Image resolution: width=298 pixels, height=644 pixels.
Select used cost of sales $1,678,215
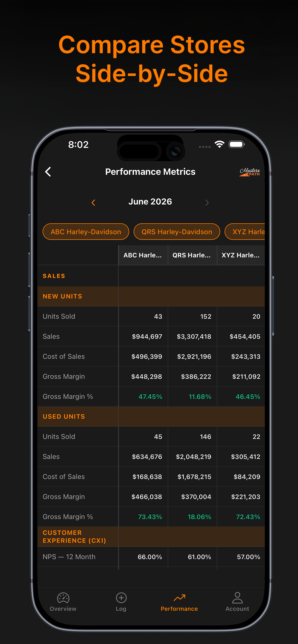(x=194, y=477)
